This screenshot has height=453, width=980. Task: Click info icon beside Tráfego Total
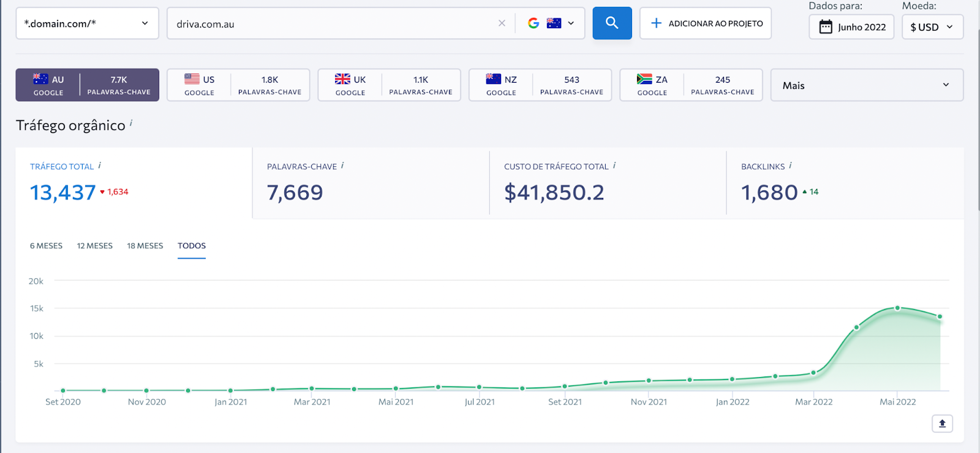[x=99, y=166]
